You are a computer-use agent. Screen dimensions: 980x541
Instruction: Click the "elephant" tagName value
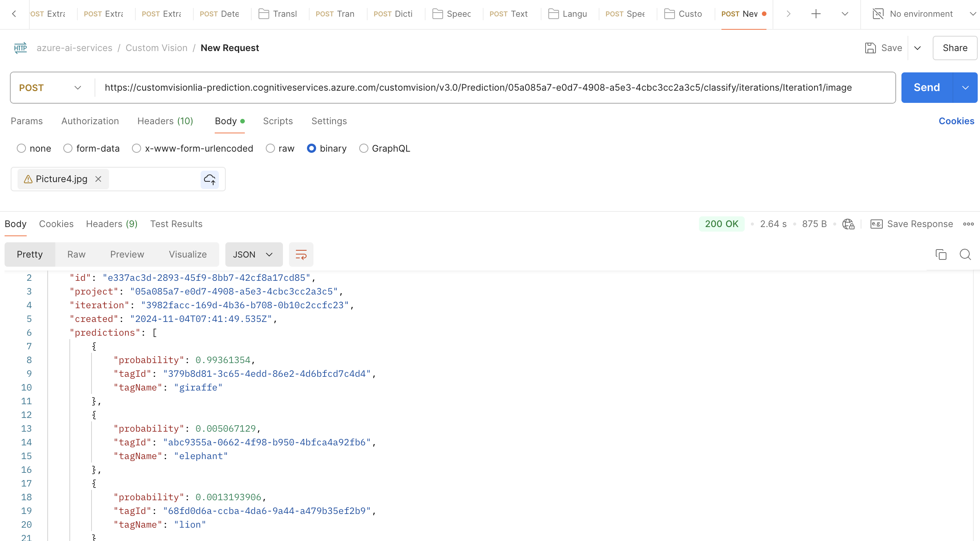201,456
